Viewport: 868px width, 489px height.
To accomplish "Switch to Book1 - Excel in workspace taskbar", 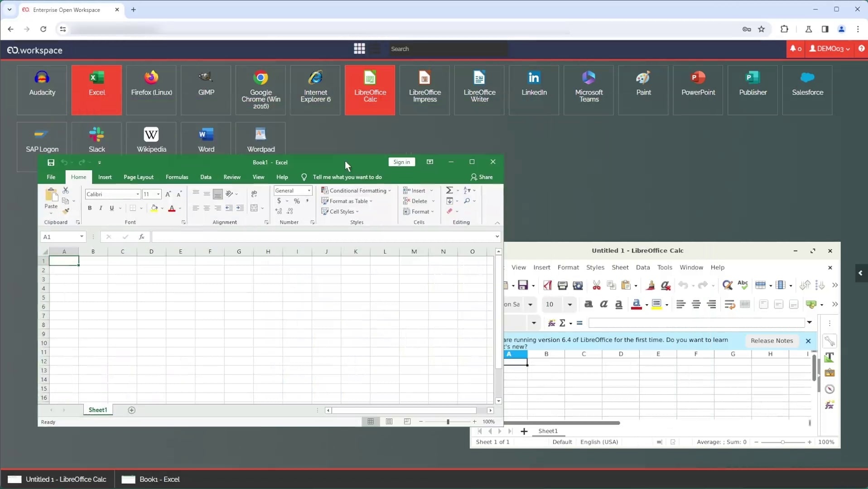I will coord(151,479).
